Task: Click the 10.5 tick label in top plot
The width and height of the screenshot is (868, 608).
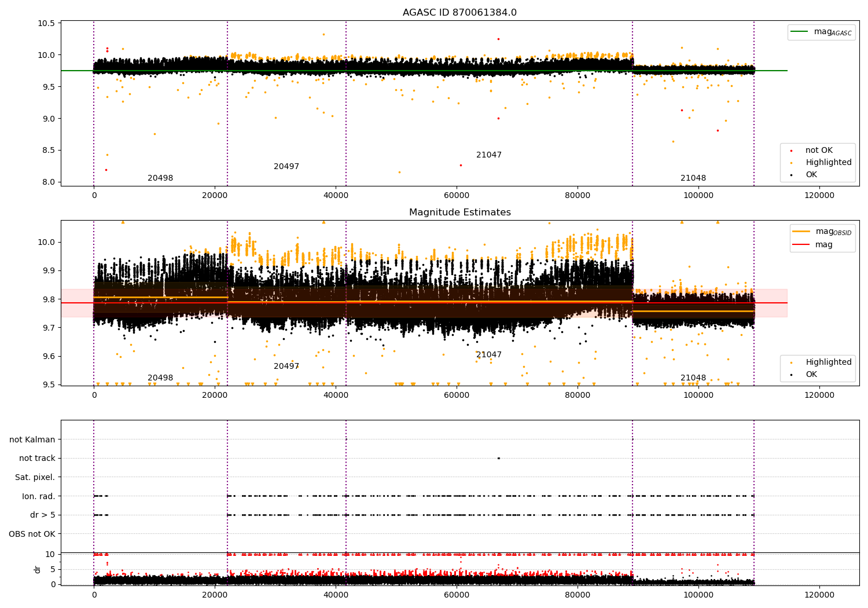Action: 46,24
